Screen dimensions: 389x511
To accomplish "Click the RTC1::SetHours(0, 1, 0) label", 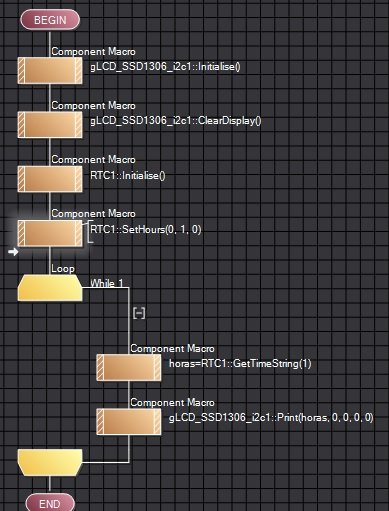I will click(146, 230).
